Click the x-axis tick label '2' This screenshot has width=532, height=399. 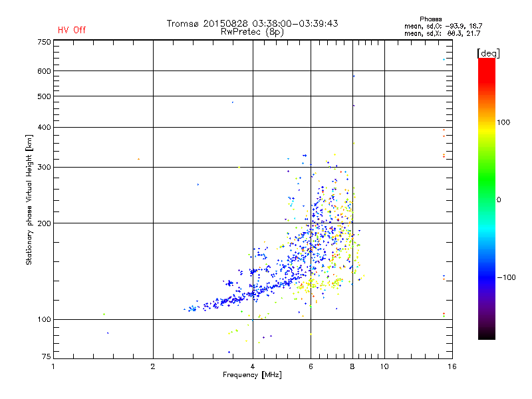point(153,366)
